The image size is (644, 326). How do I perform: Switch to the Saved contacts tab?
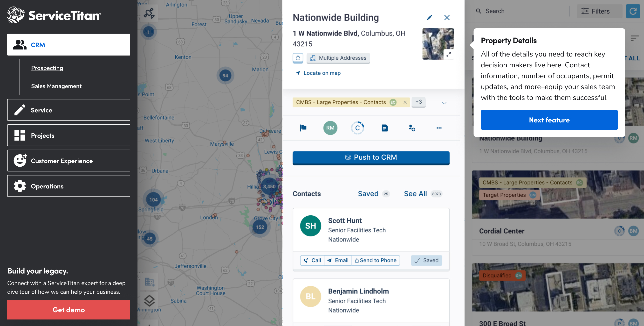[x=368, y=194]
